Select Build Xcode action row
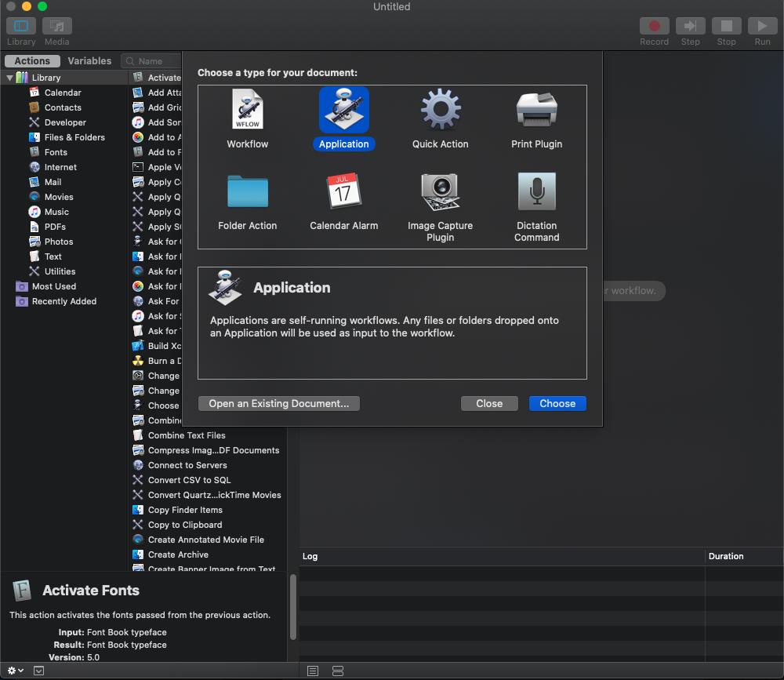Viewport: 784px width, 680px height. pyautogui.click(x=156, y=346)
